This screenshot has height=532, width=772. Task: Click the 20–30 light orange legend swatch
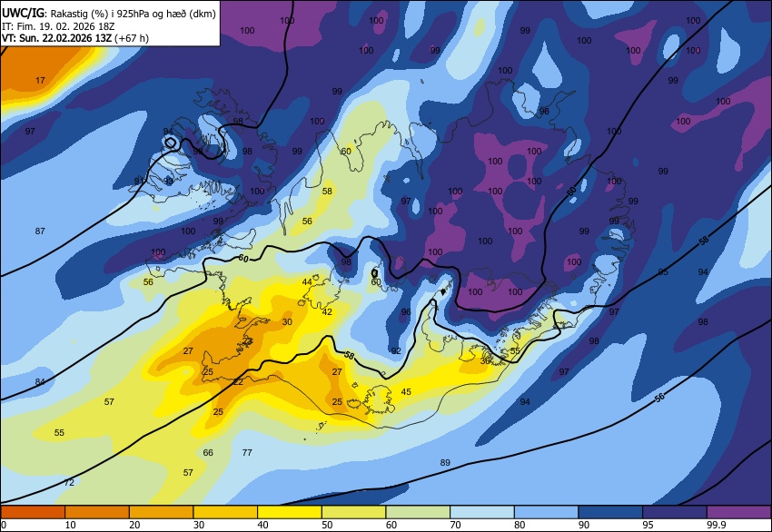[x=161, y=512]
